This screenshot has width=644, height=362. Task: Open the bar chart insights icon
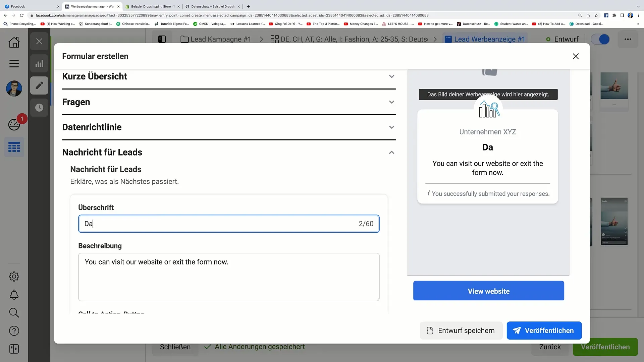click(x=39, y=63)
